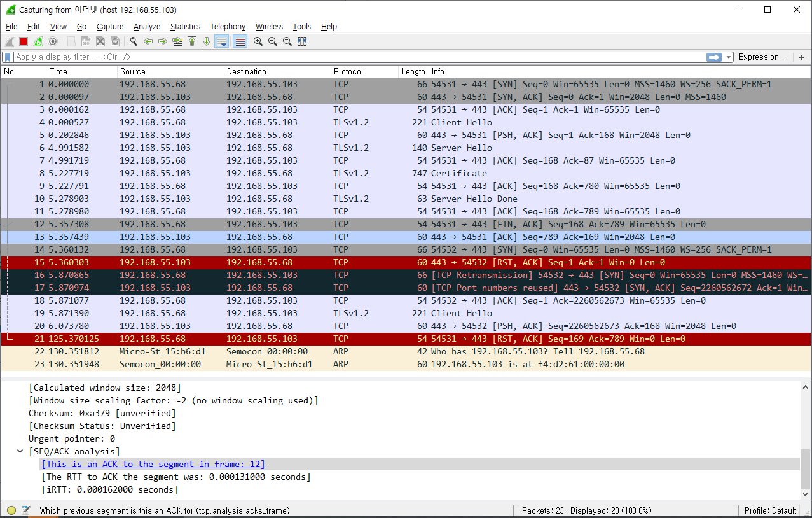812x518 pixels.
Task: Follow the ACK to frame 12 link
Action: pos(153,464)
